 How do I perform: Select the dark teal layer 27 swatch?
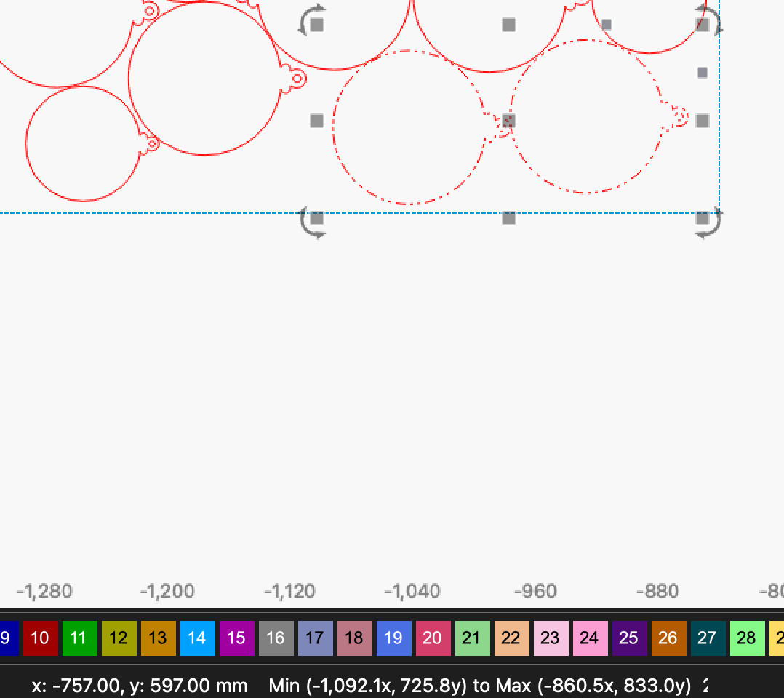tap(707, 638)
